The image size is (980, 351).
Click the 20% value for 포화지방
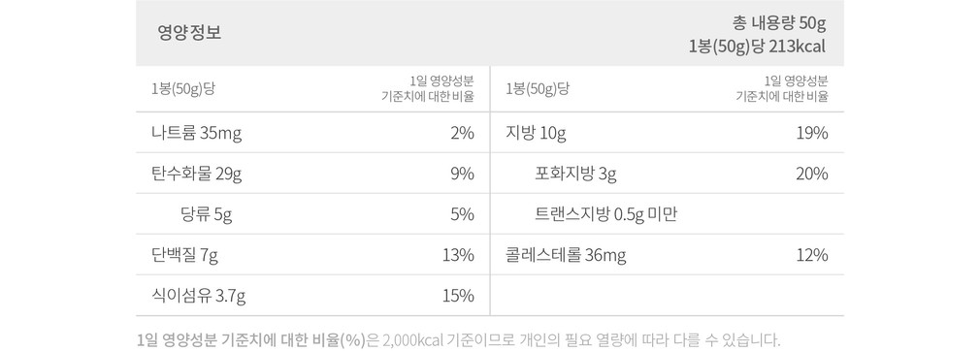812,174
